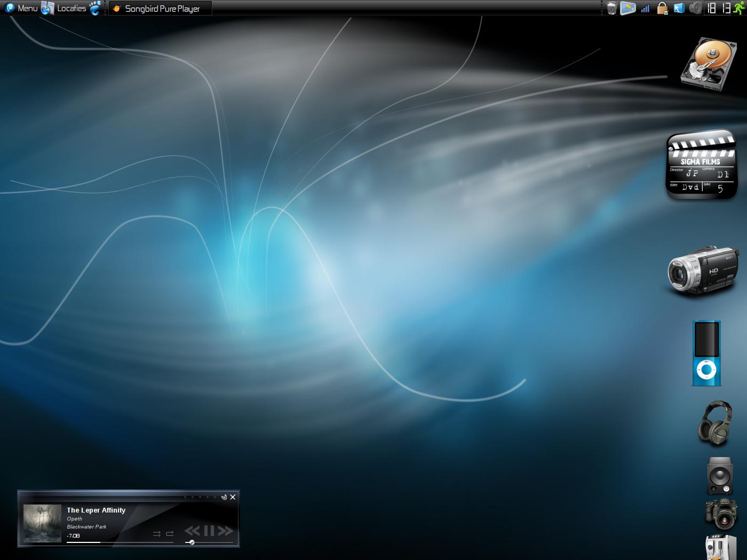
Task: Open the Locaties places menu
Action: tap(64, 8)
